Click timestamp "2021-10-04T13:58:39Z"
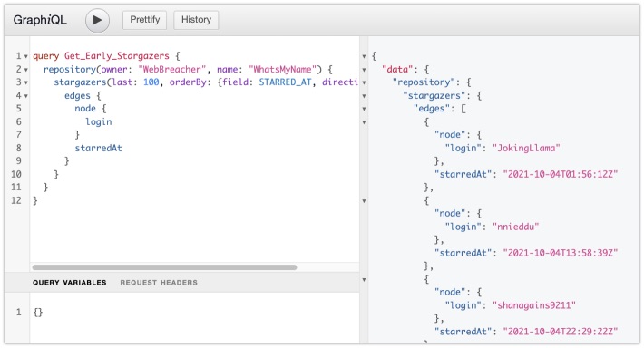The image size is (644, 348). pos(561,253)
